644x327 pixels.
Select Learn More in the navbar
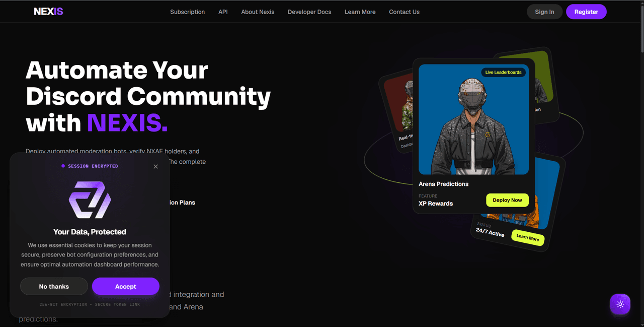pyautogui.click(x=360, y=12)
